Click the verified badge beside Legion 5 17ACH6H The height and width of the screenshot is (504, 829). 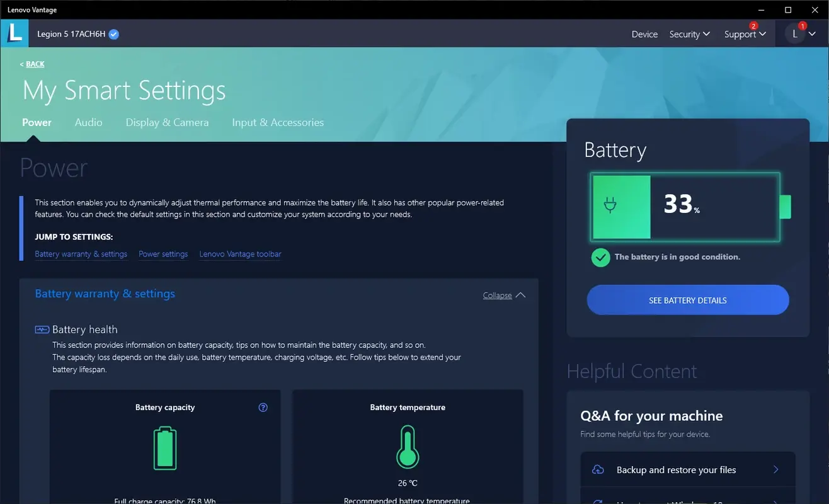[113, 34]
